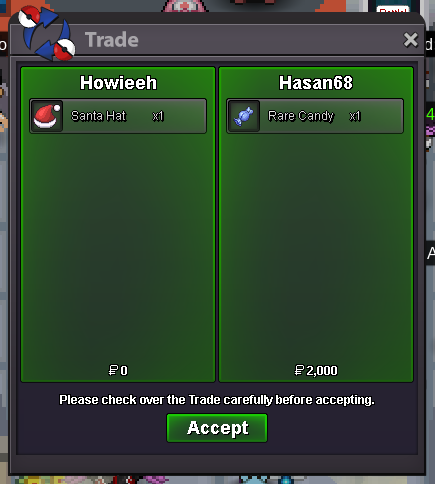Screen dimensions: 435x484
Task: Click the empty area of Hasan68's offer panel
Action: [x=316, y=247]
